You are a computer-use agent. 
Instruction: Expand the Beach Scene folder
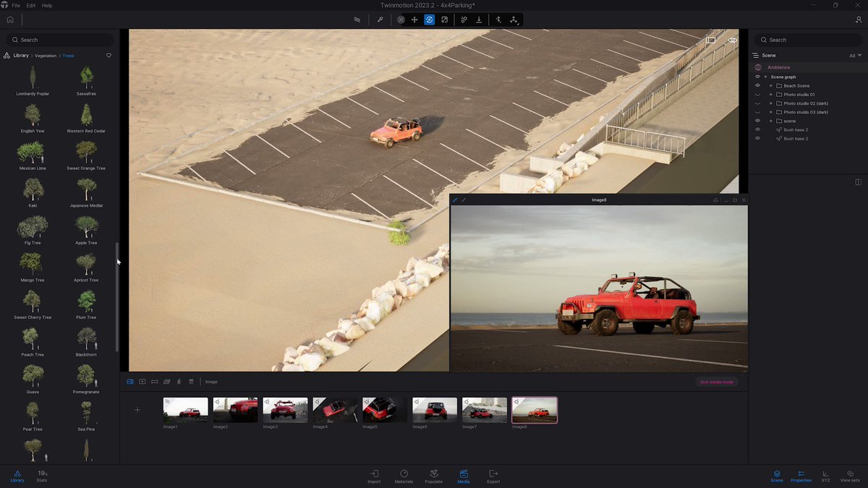771,85
